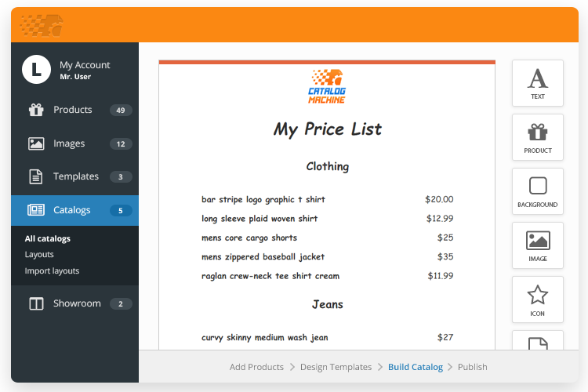Click the Products count badge 49
The image size is (588, 392).
coord(121,111)
